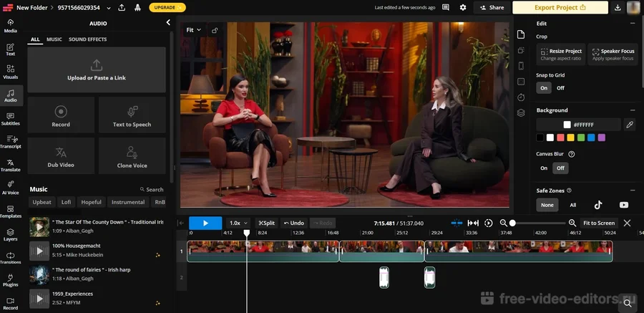
Task: Select None for Safe Zones
Action: (x=547, y=205)
